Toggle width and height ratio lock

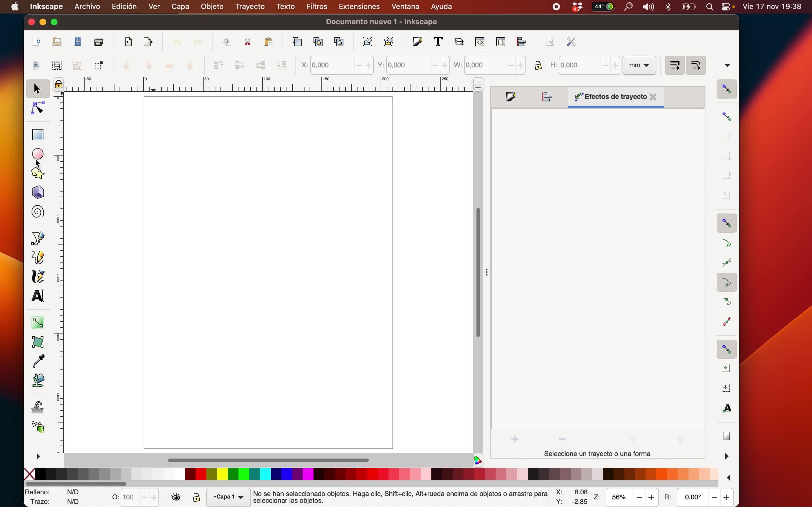[538, 65]
